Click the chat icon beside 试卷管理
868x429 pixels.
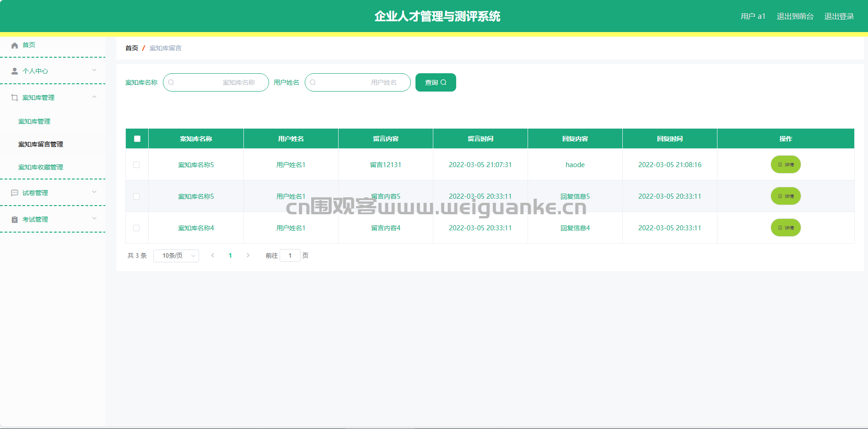pyautogui.click(x=15, y=193)
